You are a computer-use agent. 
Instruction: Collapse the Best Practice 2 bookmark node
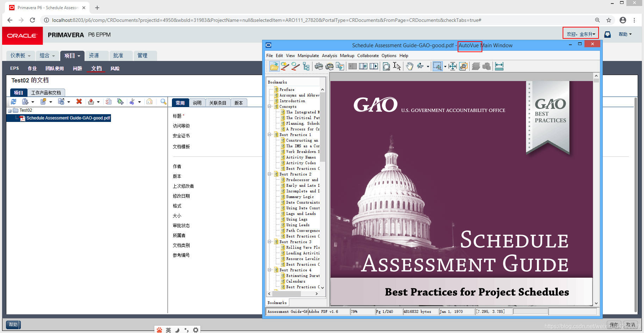270,174
